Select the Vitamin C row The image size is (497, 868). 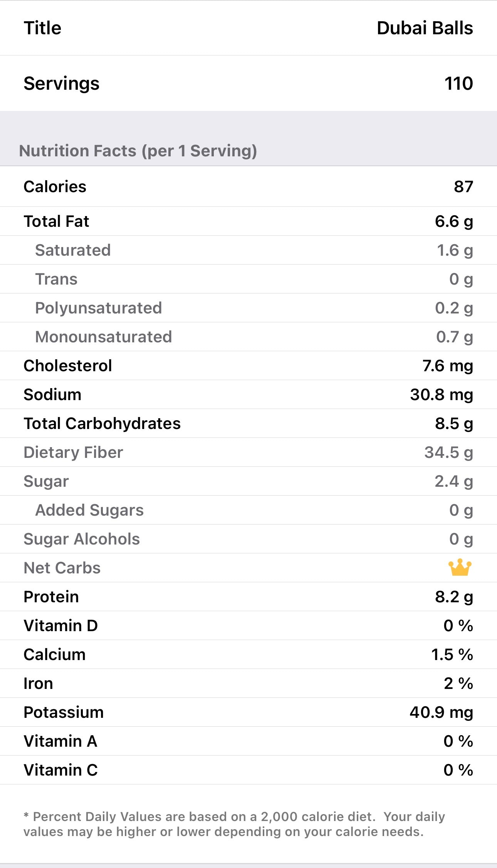pos(248,770)
